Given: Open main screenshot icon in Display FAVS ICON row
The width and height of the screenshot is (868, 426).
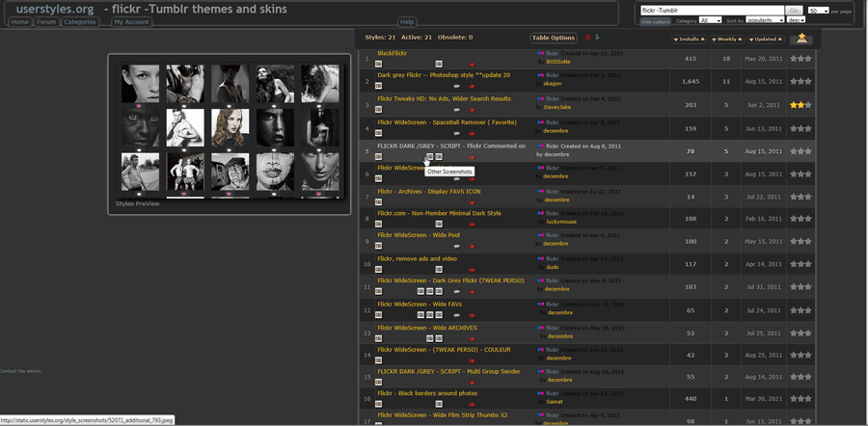Looking at the screenshot, I should pyautogui.click(x=379, y=201).
